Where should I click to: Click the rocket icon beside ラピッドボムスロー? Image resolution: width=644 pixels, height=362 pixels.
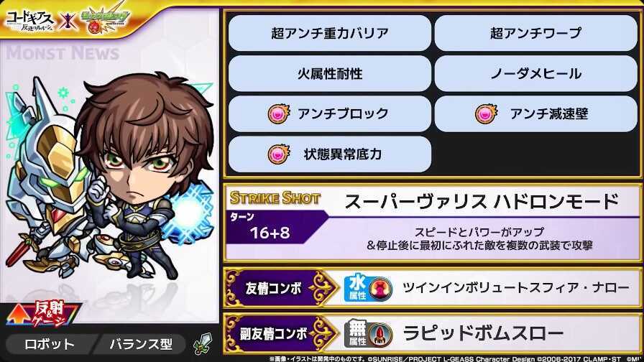[x=380, y=334]
